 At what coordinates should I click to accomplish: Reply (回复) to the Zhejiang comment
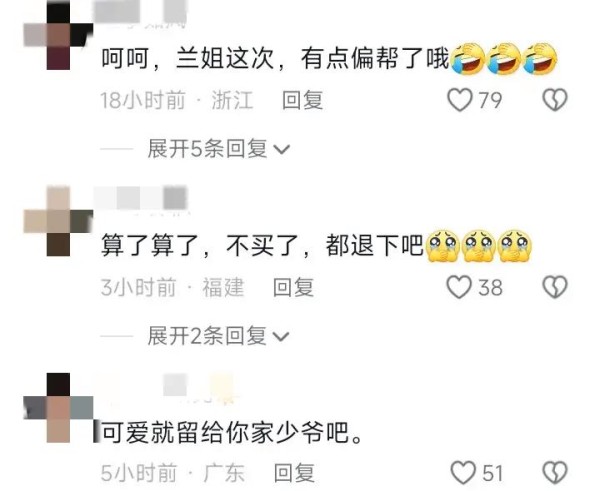(302, 100)
